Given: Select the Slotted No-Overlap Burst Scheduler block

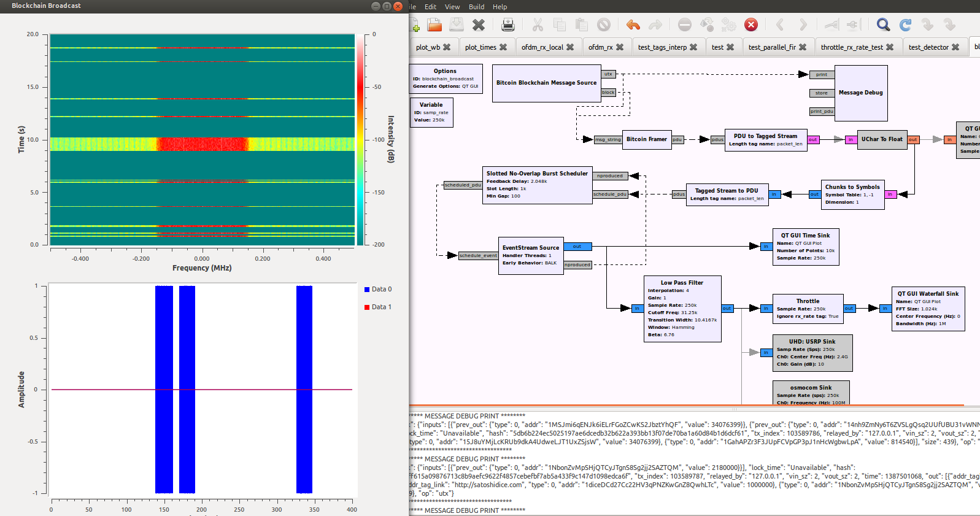Looking at the screenshot, I should click(537, 185).
